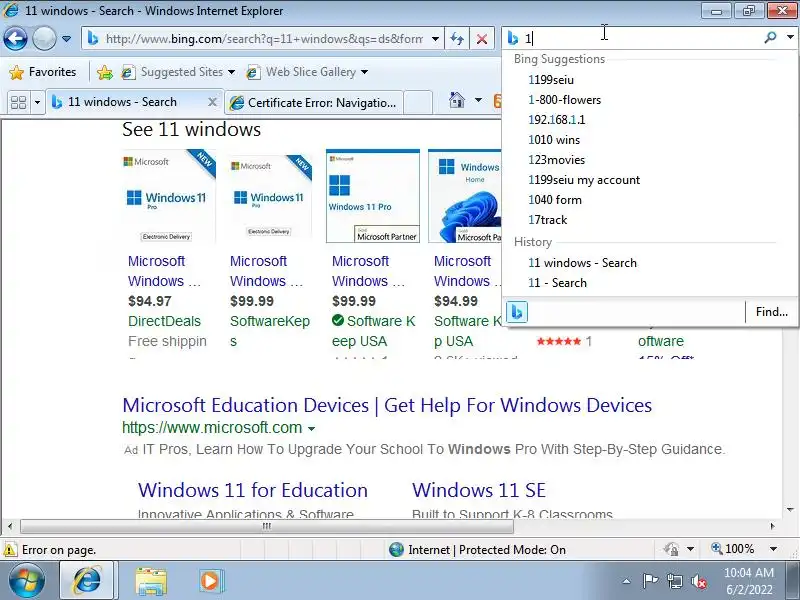Click the Quick Tabs grid icon
Screen dimensions: 800x600
coord(18,103)
